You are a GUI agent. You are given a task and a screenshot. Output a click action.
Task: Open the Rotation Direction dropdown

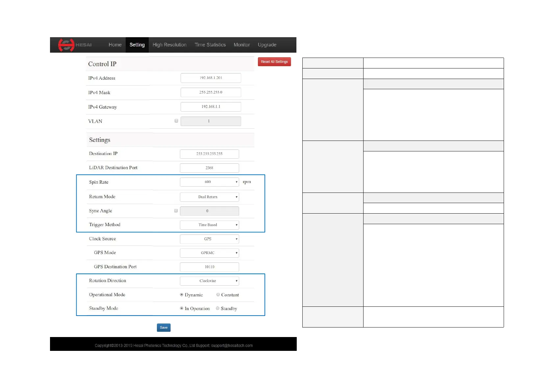(x=210, y=281)
